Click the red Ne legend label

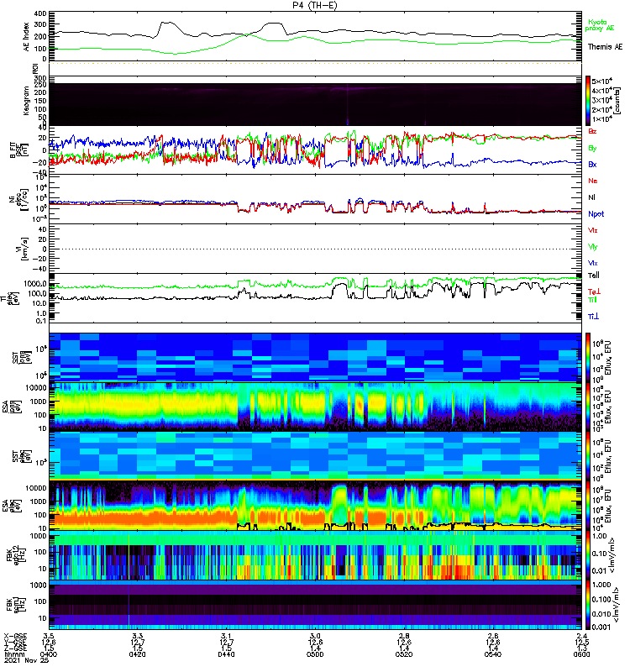point(593,181)
